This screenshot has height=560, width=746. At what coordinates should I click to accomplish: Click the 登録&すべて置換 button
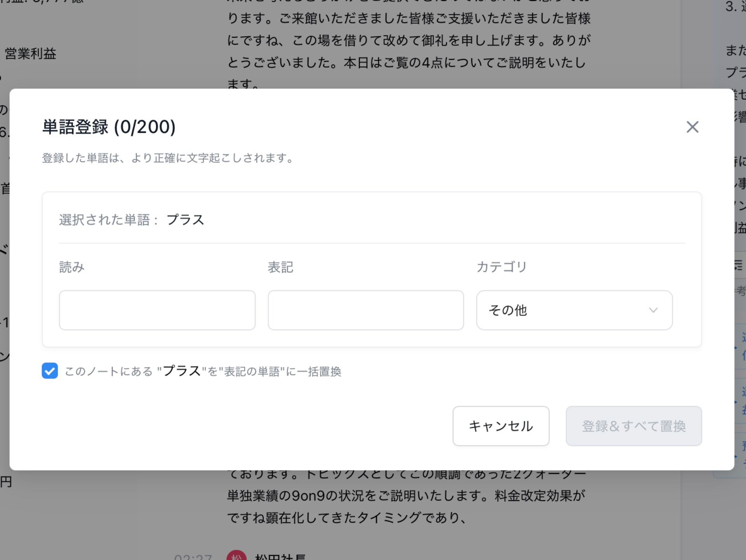pos(633,426)
